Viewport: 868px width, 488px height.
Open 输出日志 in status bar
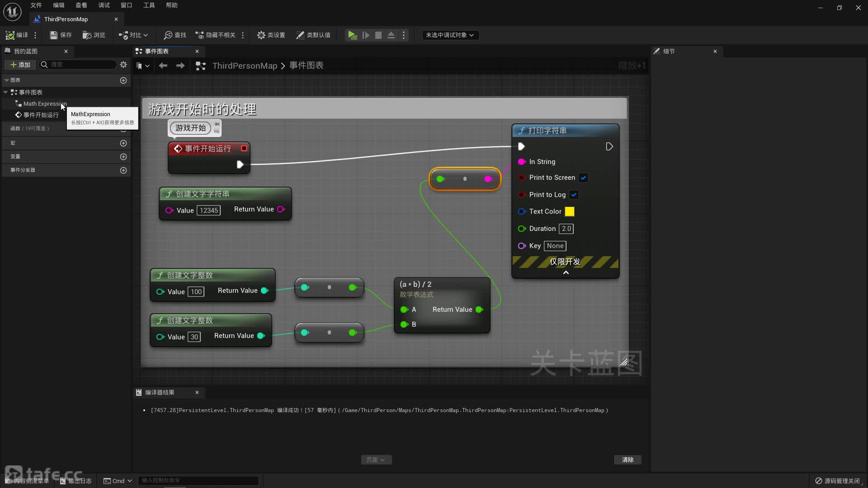tap(76, 481)
